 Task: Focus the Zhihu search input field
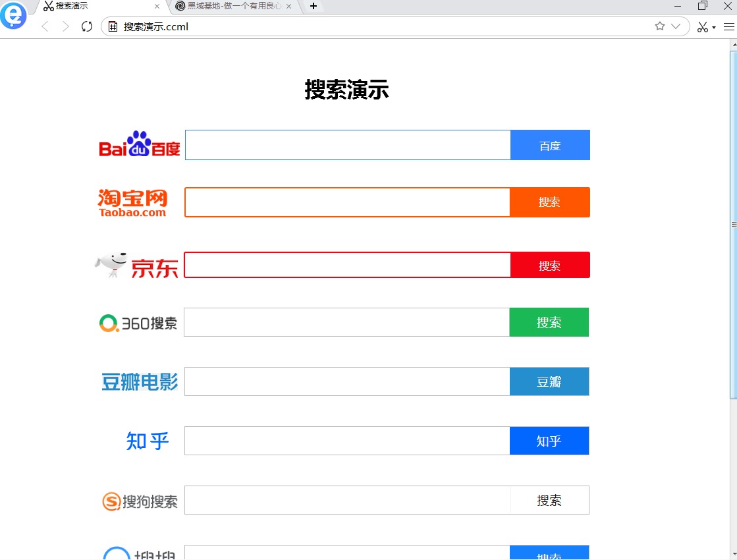tap(347, 441)
